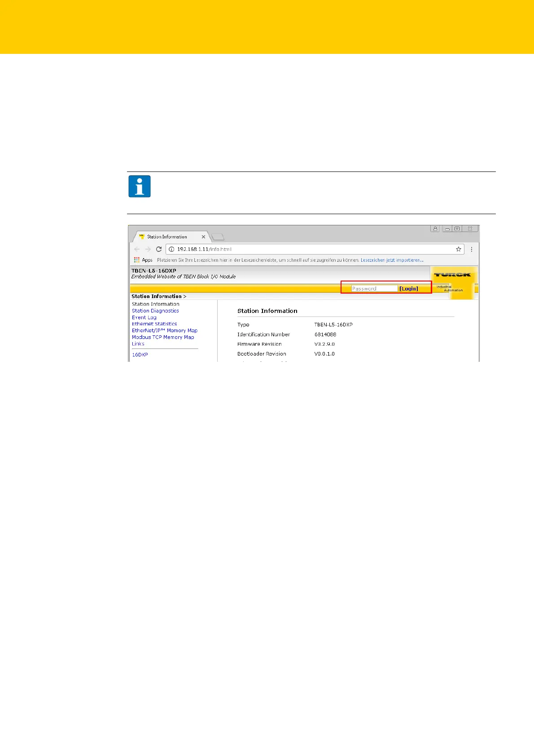This screenshot has width=534, height=756.
Task: Click the Chrome profile user icon
Action: [435, 229]
